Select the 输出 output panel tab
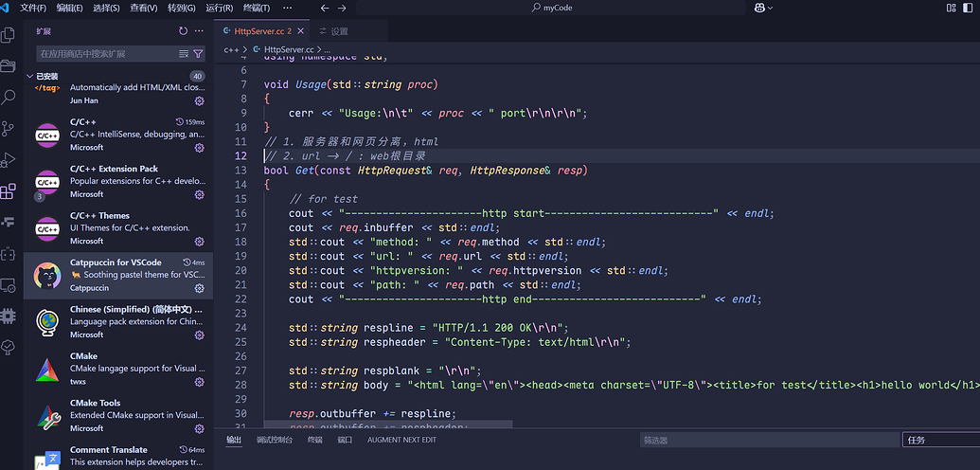 pos(234,440)
